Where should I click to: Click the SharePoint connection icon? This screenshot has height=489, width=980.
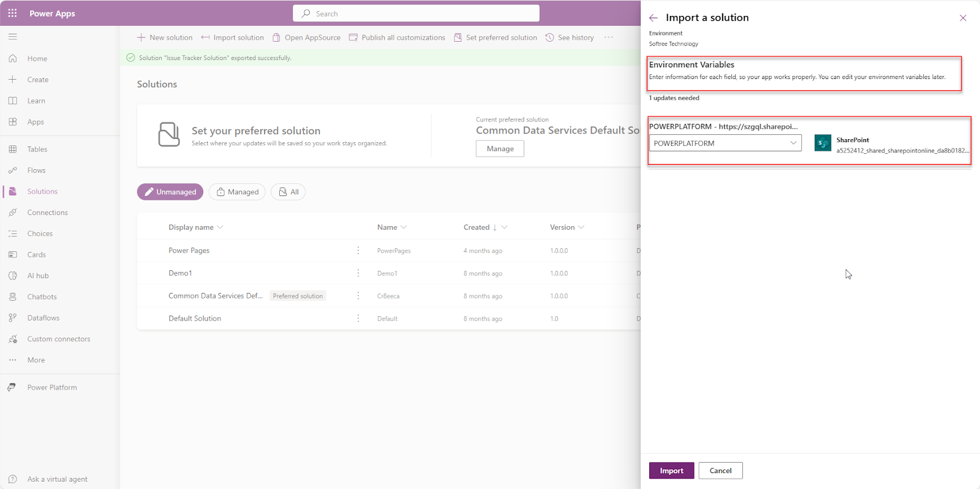[823, 143]
